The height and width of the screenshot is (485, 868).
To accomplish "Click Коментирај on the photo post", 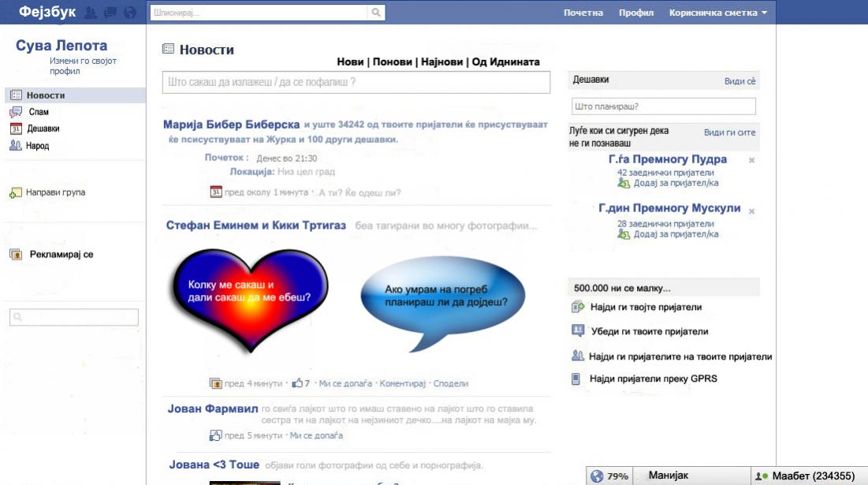I will [402, 383].
